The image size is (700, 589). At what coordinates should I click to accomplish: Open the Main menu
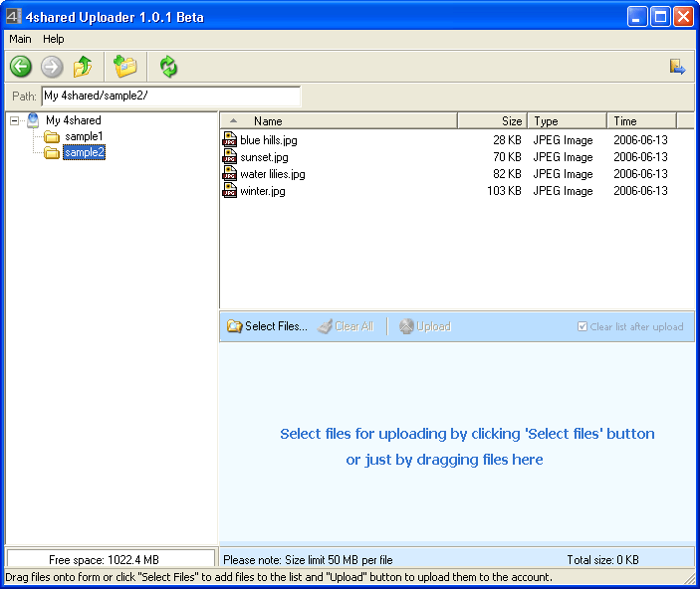(20, 39)
